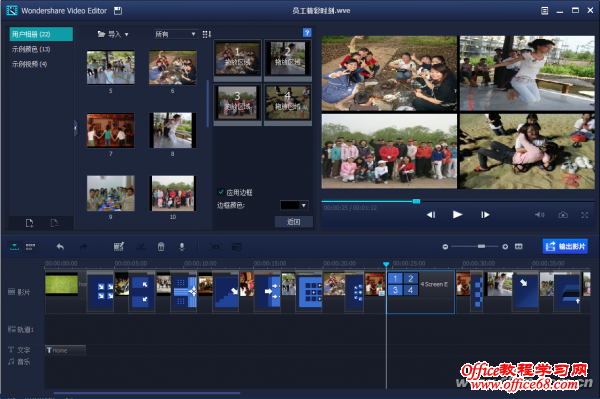Select media thumbnail numbered 7

(x=111, y=130)
